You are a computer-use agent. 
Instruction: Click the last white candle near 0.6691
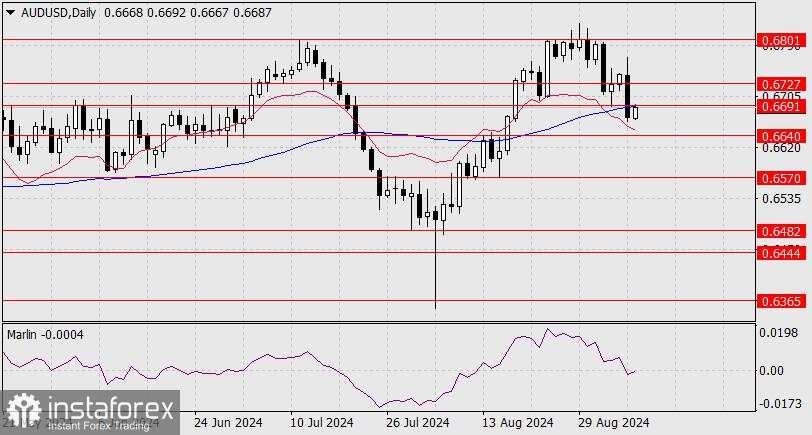point(635,112)
